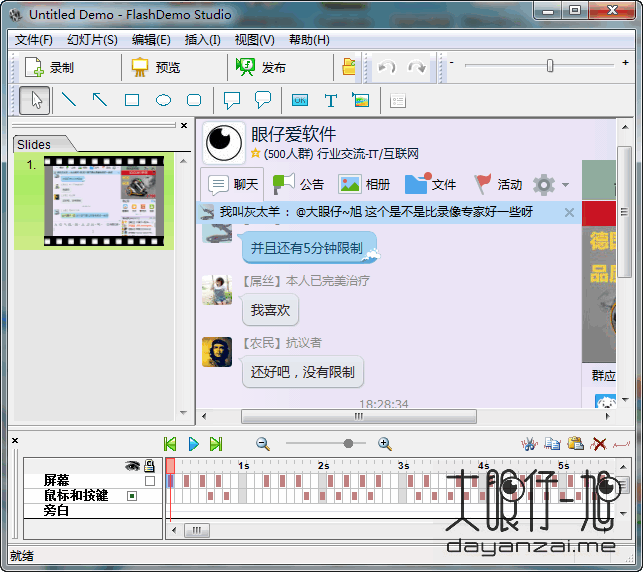Switch to the Slides tab
Viewport: 643px width, 572px height.
(x=41, y=144)
